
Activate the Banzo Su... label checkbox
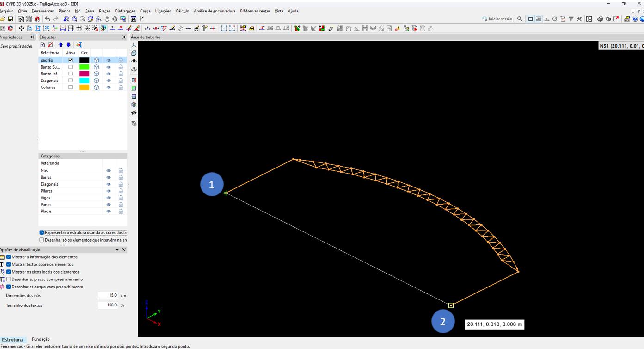(70, 67)
